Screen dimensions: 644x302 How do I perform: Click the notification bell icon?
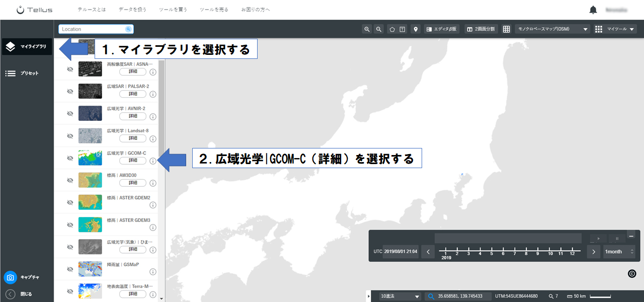[x=593, y=10]
